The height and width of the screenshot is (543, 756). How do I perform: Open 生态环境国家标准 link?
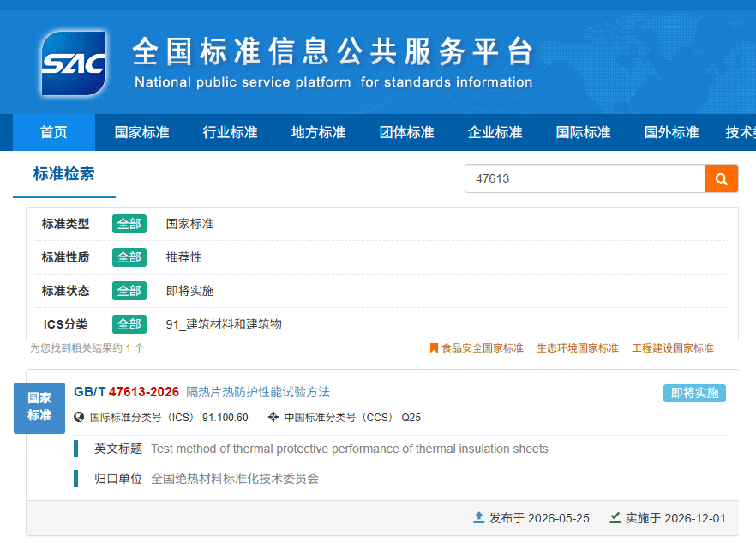(578, 348)
